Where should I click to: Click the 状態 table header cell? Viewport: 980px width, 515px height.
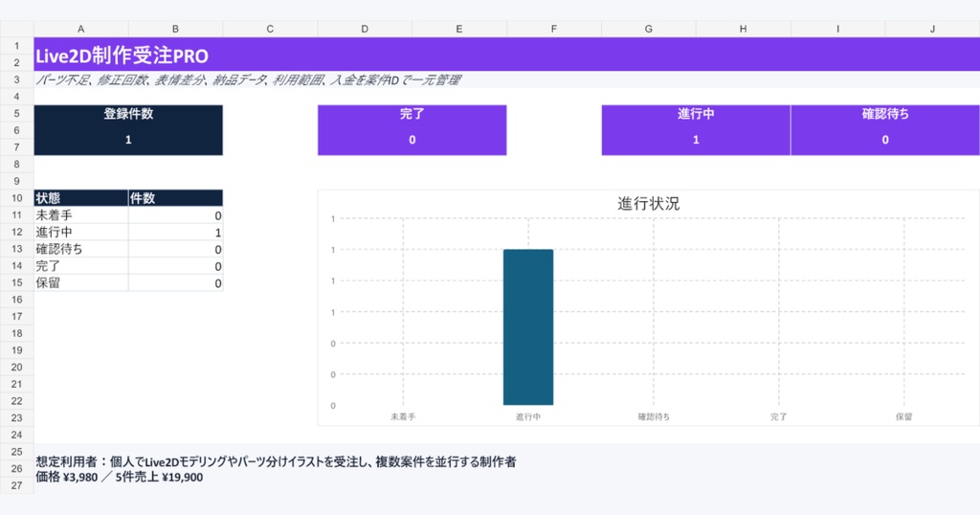click(80, 198)
